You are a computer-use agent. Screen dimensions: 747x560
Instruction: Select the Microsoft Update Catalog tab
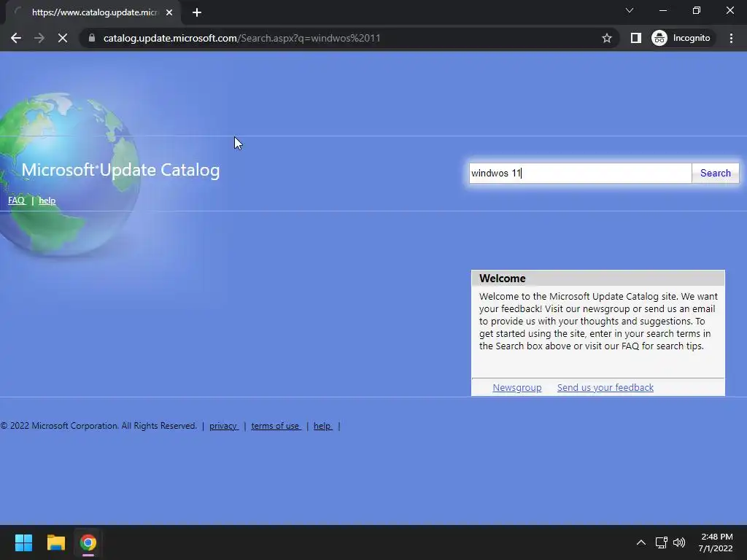[x=94, y=12]
